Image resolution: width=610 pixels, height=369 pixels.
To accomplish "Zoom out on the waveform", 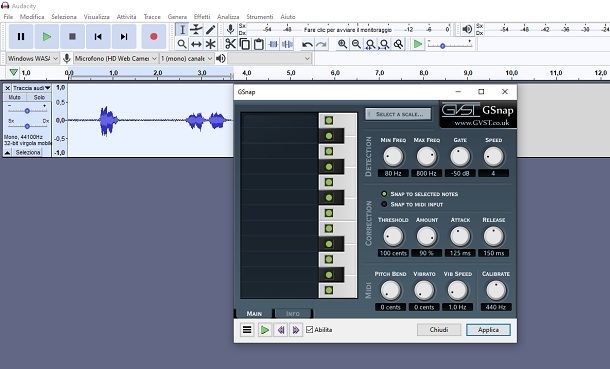I will [356, 44].
